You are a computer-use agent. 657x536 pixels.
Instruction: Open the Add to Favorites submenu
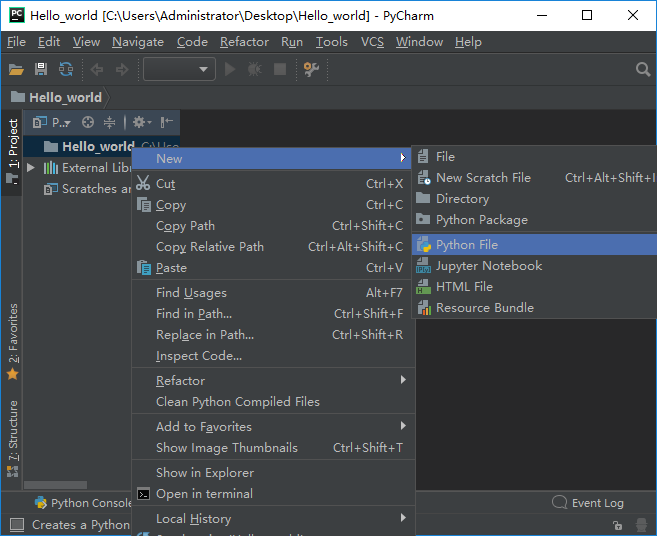coord(273,427)
